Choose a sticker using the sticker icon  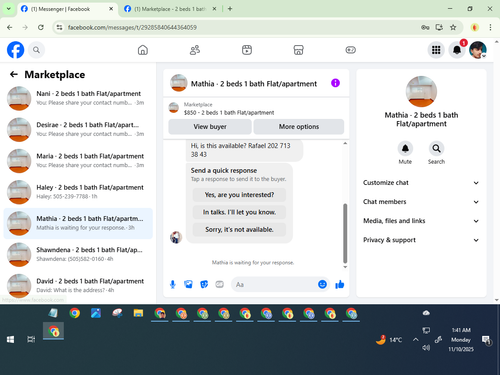204,284
